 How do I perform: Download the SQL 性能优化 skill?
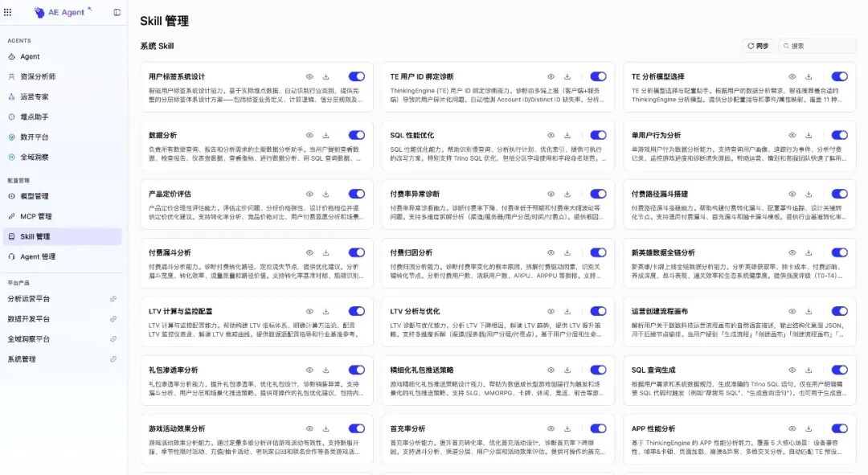point(567,135)
